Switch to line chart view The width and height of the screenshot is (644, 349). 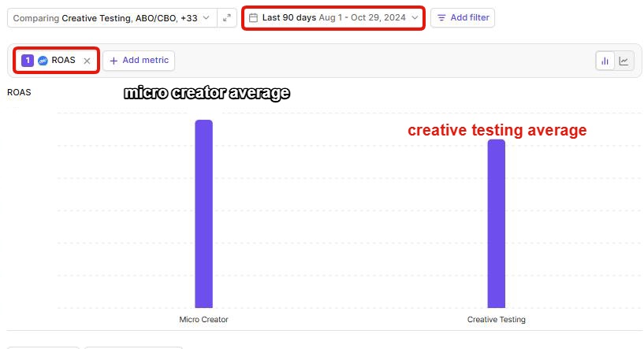[624, 61]
